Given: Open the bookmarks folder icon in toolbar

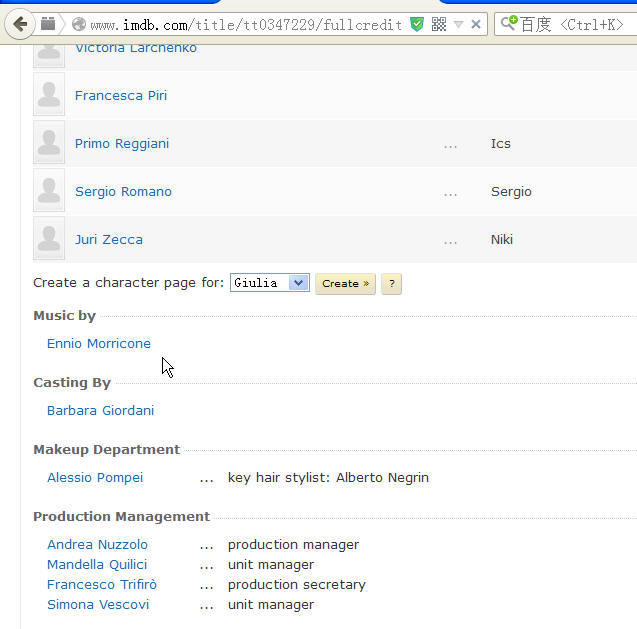Looking at the screenshot, I should pos(48,24).
